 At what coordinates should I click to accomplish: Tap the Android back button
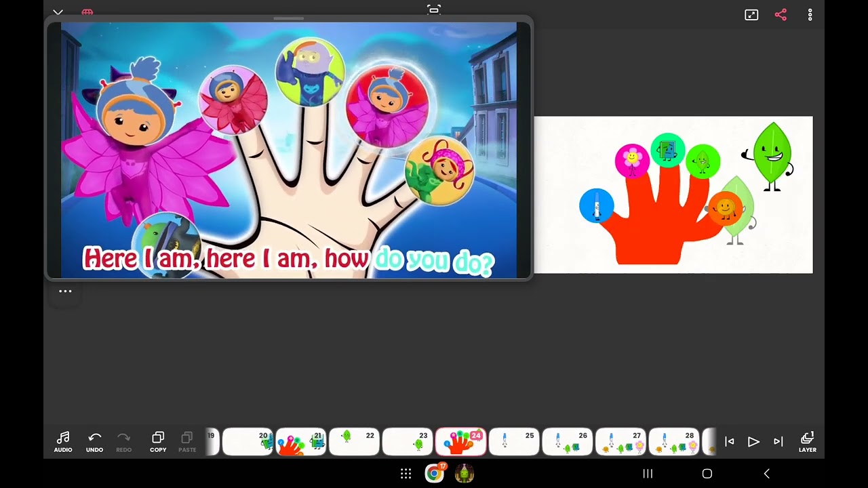point(767,474)
